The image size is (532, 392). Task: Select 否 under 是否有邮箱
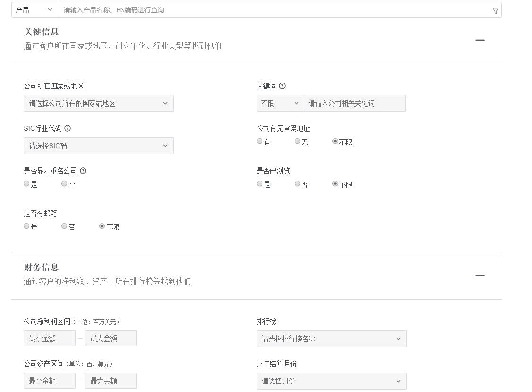(x=64, y=226)
